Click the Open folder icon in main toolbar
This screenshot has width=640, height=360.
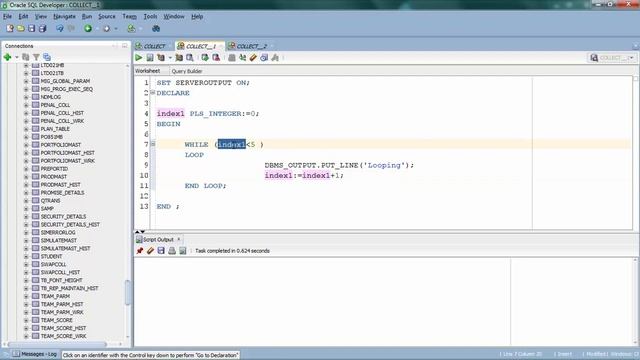coord(21,29)
